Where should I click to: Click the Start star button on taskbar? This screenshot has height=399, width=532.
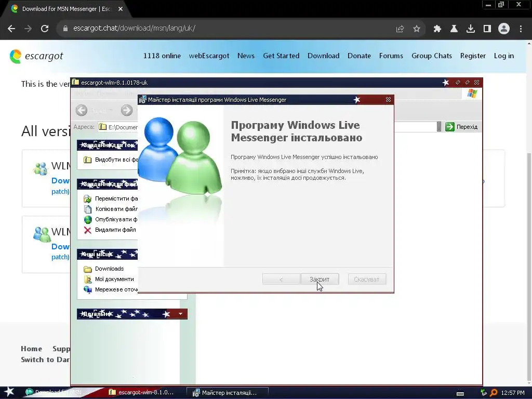click(x=9, y=392)
